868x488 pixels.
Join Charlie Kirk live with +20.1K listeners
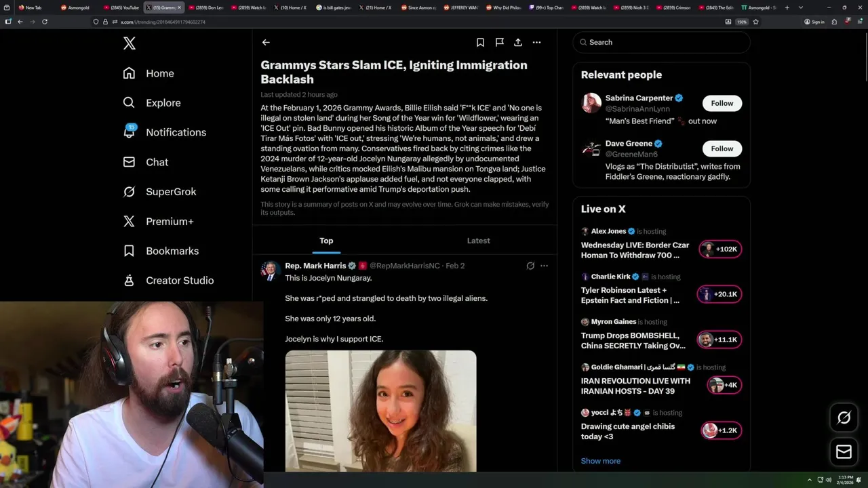tap(719, 294)
